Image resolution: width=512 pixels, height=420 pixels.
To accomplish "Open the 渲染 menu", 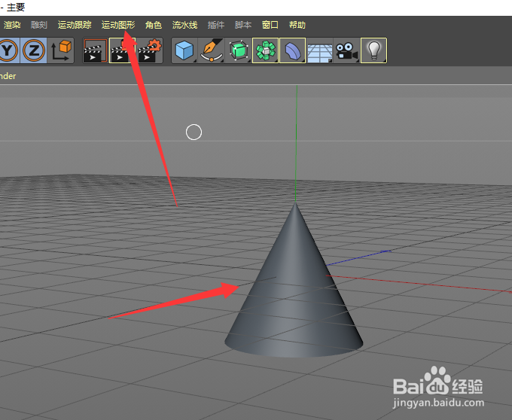I will coord(12,25).
